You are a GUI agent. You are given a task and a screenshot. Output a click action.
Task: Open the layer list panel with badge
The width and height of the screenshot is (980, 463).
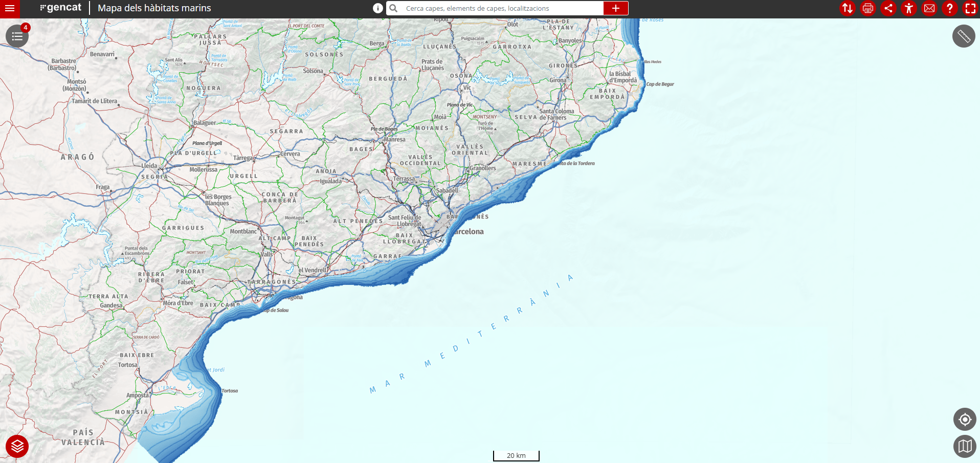(17, 36)
